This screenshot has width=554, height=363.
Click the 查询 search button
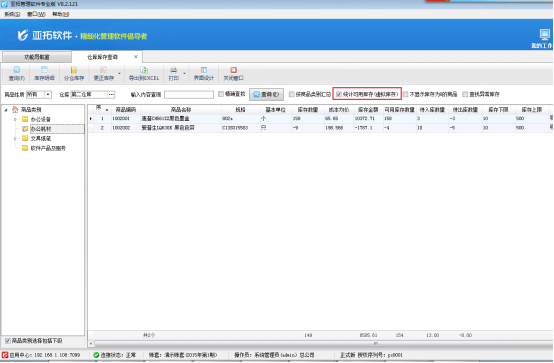pyautogui.click(x=266, y=94)
